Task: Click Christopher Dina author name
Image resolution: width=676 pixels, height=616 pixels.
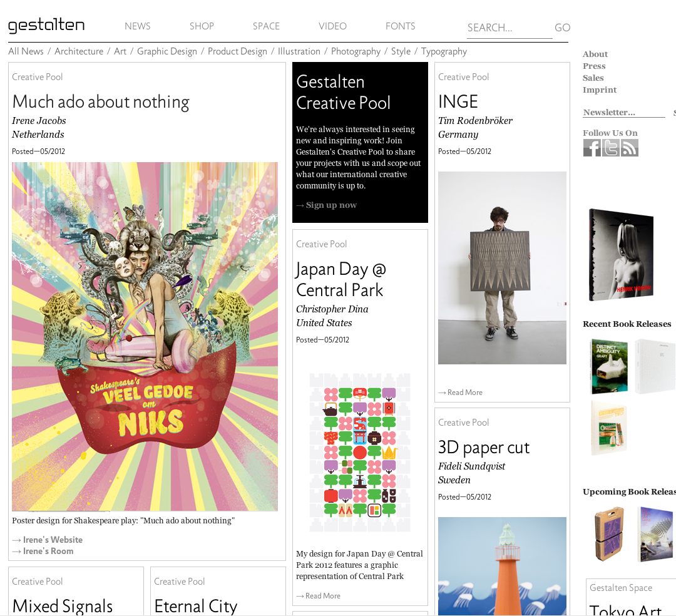Action: coord(332,309)
